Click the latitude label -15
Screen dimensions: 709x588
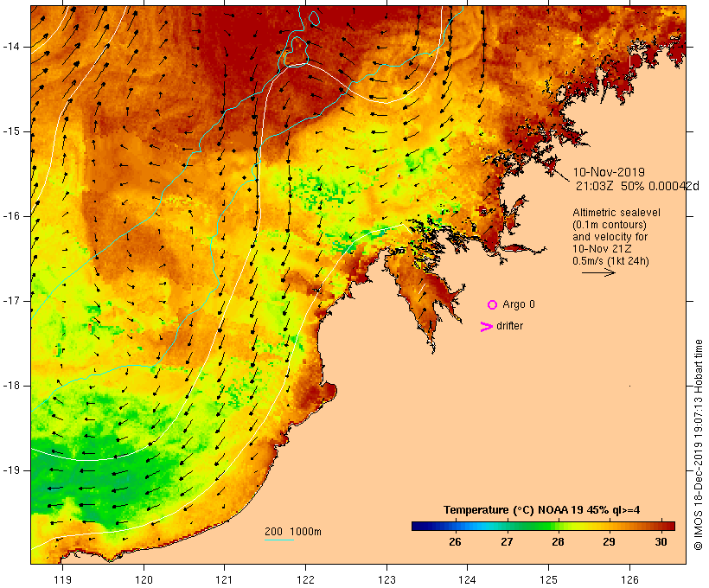[11, 131]
